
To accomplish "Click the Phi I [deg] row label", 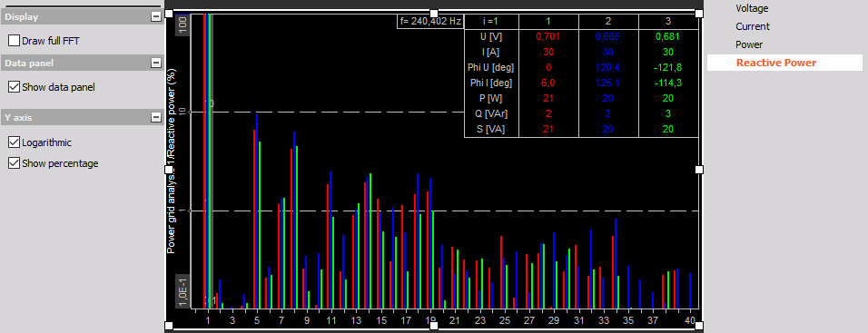I will click(491, 83).
